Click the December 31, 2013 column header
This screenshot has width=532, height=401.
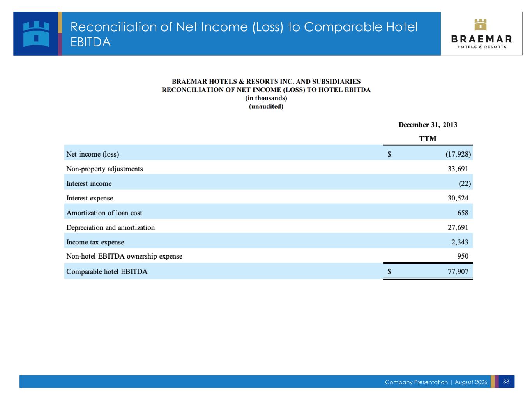click(x=428, y=125)
